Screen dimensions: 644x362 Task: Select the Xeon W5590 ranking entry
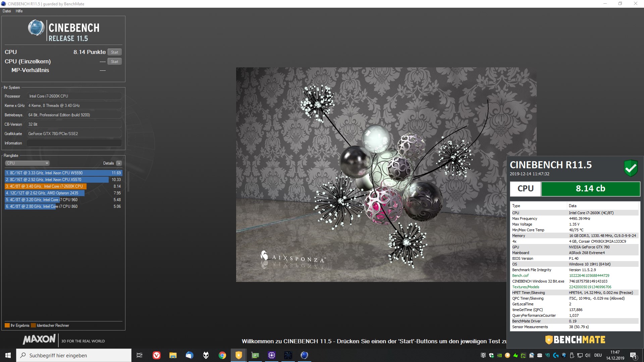pos(63,173)
